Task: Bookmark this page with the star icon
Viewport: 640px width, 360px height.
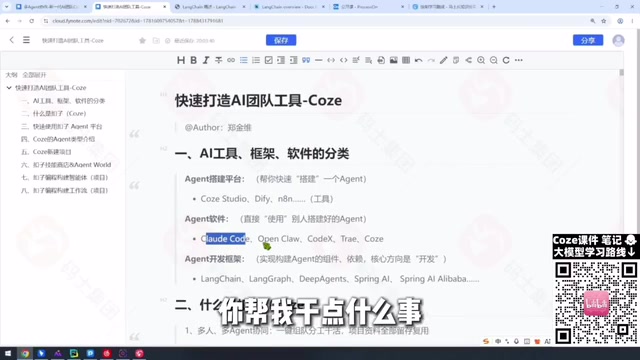Action: (604, 21)
